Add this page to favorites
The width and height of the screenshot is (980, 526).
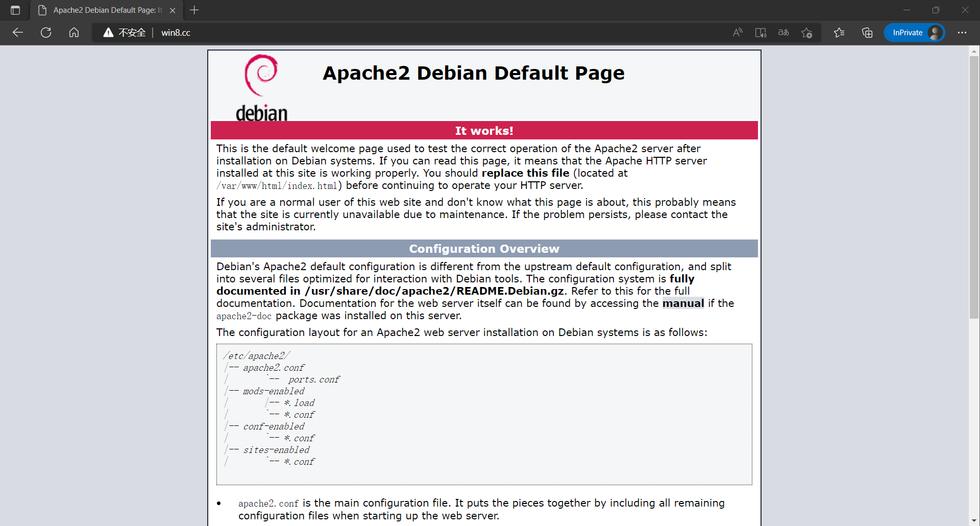807,33
